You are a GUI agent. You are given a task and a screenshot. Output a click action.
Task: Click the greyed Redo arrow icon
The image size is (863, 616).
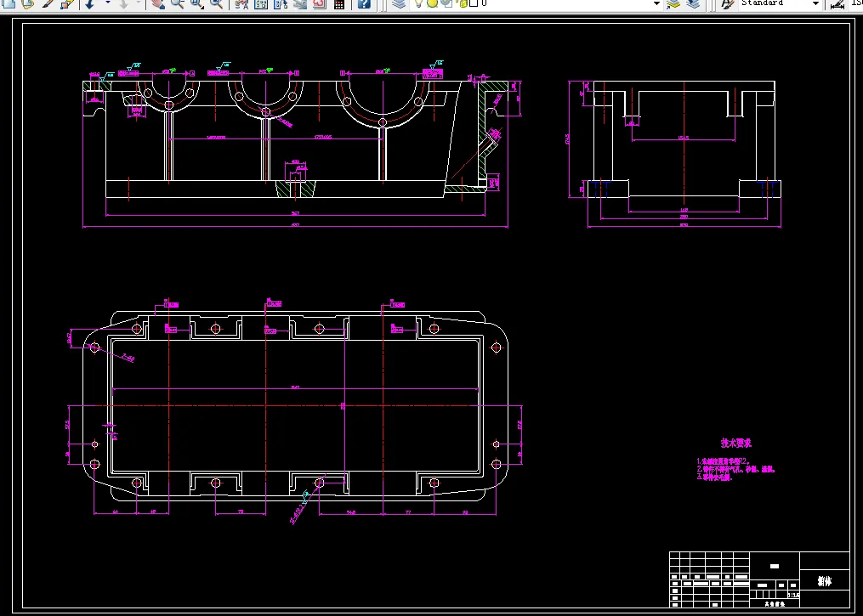[123, 3]
